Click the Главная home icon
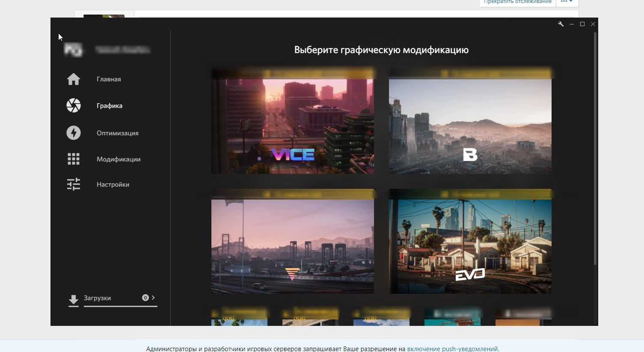This screenshot has width=644, height=352. click(74, 79)
